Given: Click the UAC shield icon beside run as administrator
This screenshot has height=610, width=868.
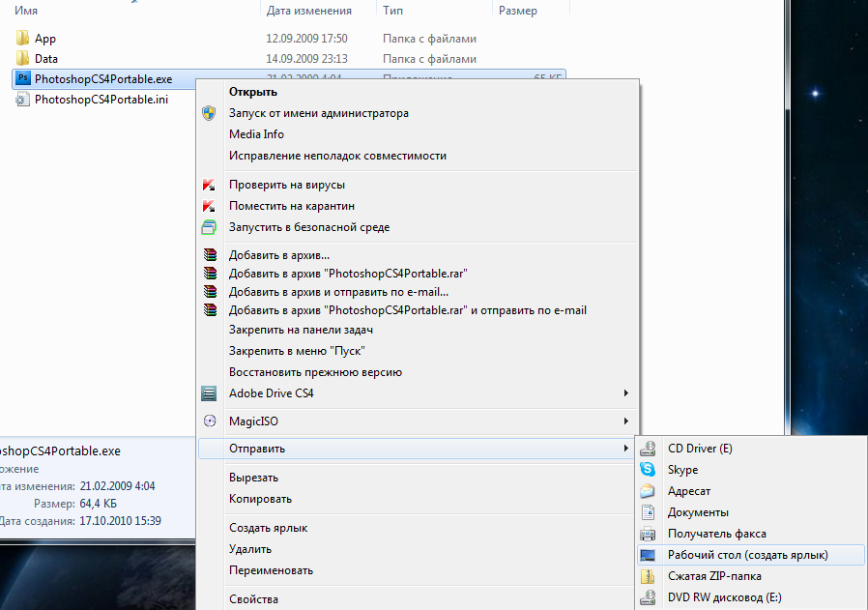Looking at the screenshot, I should pos(209,113).
